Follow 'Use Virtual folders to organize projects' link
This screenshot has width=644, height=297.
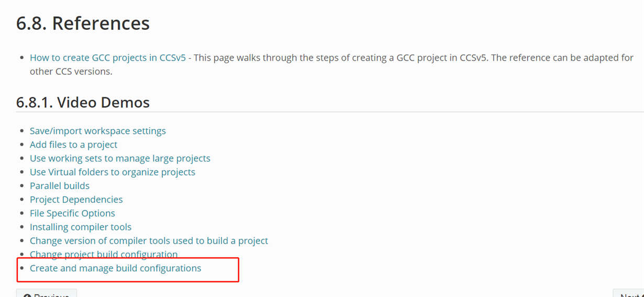point(112,172)
